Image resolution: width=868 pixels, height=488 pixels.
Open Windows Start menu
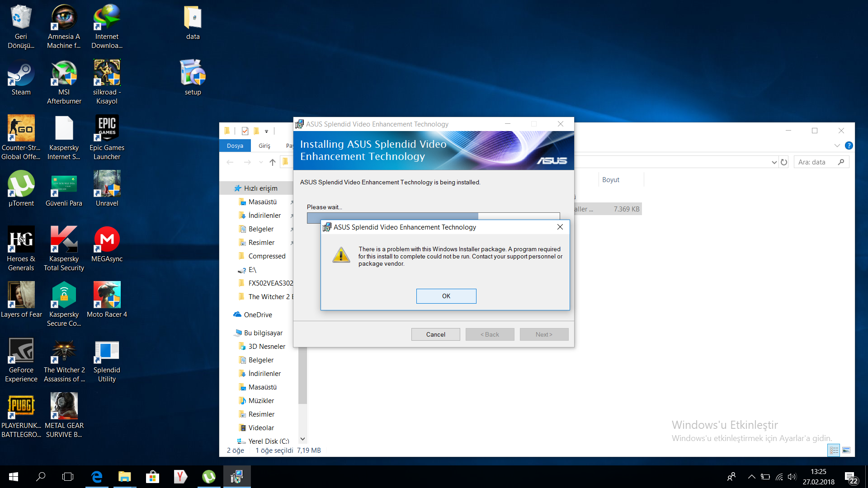tap(14, 477)
